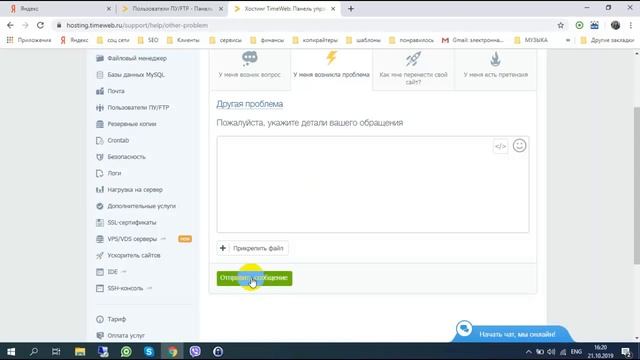640x360 pixels.
Task: Open 'Другие закладки' bookmarks folder
Action: (607, 40)
